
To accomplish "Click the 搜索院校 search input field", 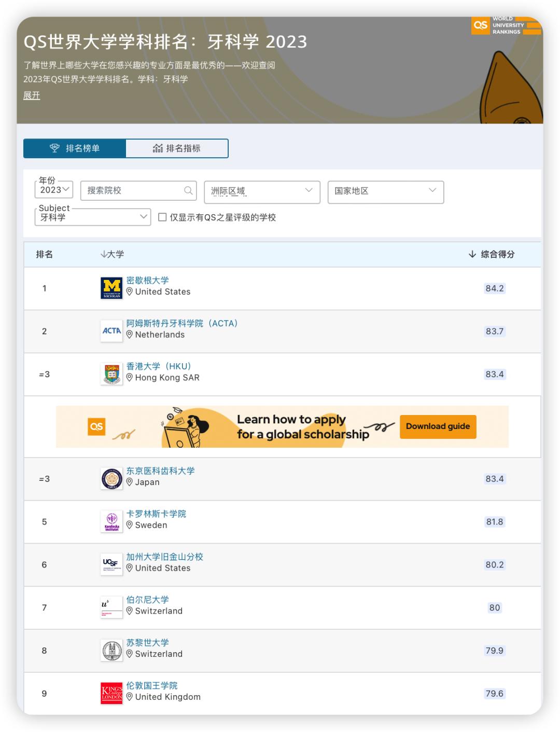I will [130, 191].
